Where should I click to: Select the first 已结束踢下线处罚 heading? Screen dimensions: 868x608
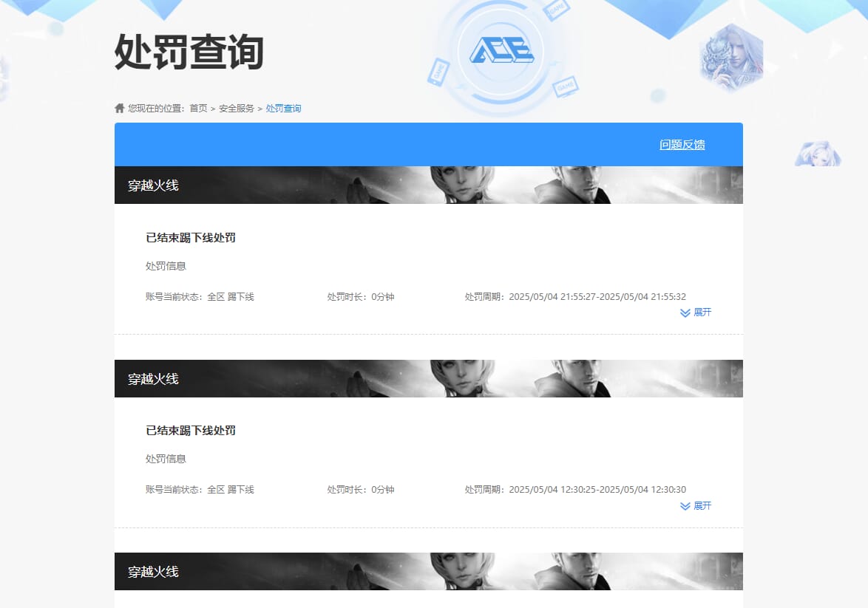[x=191, y=237]
